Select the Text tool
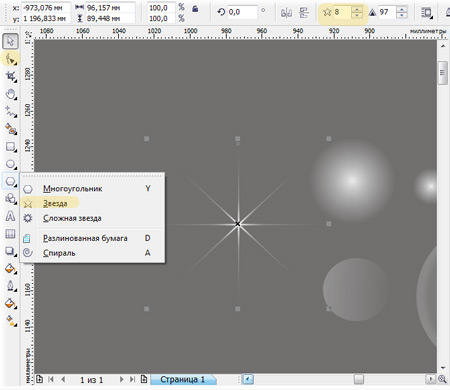450x390 pixels. 11,216
